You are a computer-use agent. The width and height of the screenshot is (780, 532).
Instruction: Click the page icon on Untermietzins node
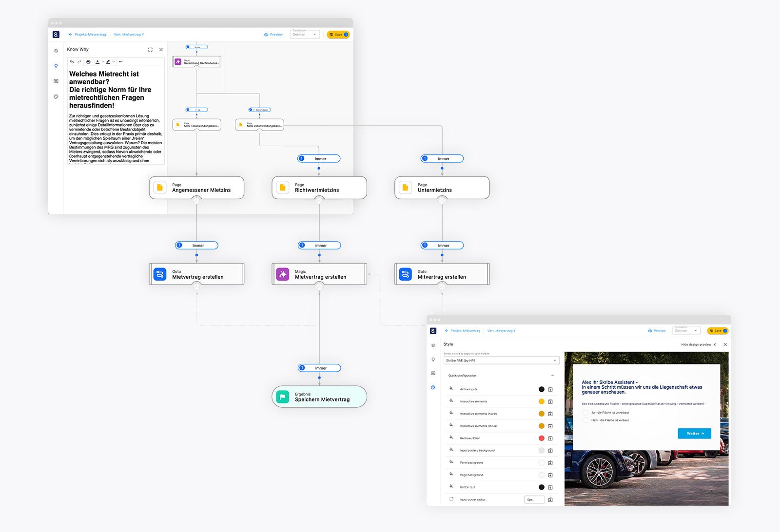[405, 187]
